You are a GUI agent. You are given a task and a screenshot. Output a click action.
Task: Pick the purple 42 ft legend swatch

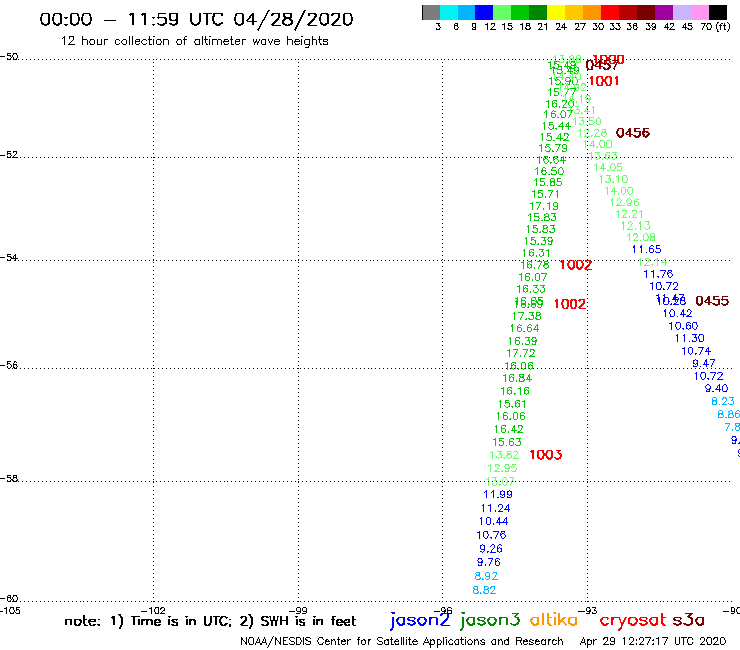[664, 12]
